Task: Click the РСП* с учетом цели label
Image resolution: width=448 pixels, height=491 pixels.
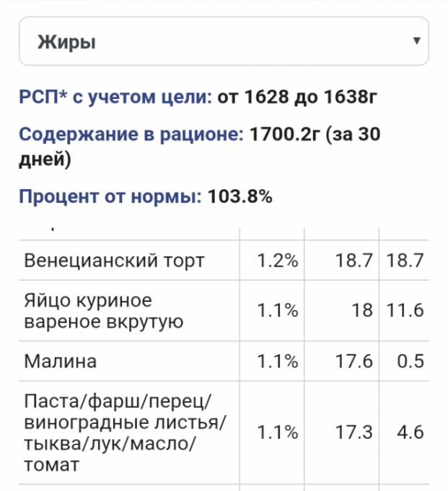Action: point(115,97)
